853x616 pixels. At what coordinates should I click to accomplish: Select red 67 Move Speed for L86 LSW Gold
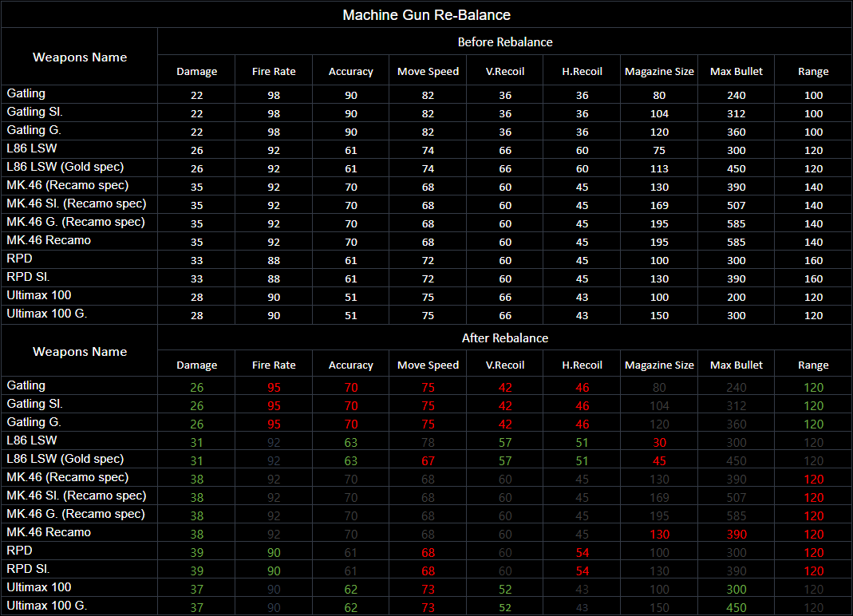428,460
